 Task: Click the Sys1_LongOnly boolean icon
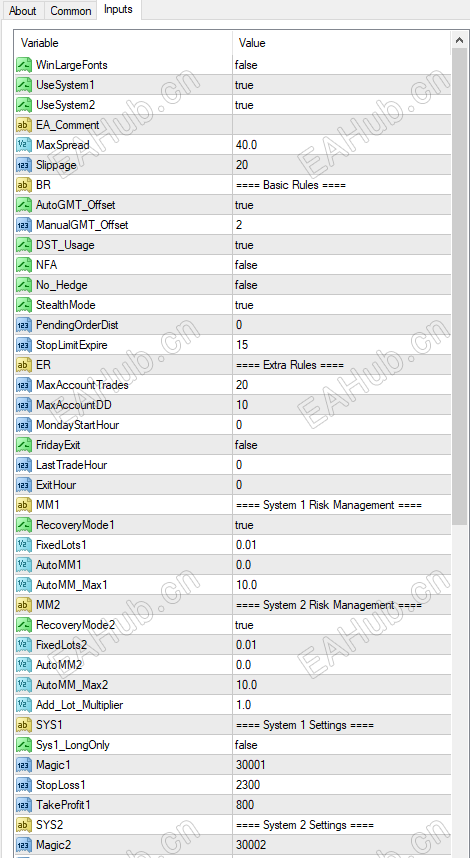[x=24, y=745]
